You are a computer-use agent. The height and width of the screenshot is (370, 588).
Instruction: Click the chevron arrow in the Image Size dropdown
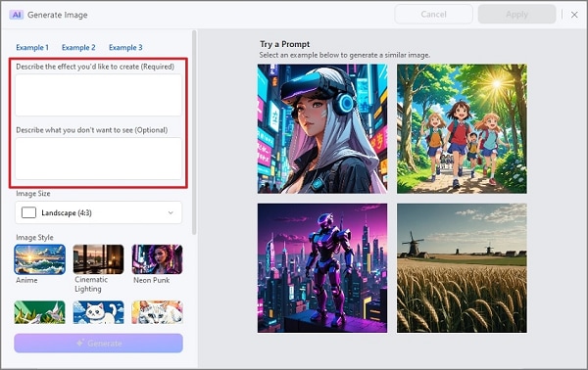point(171,212)
